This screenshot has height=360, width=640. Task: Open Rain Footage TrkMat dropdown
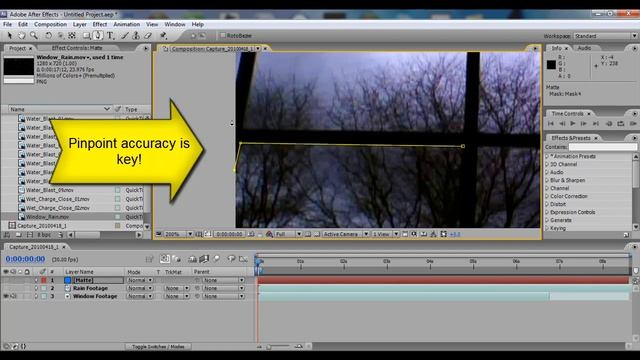tap(177, 288)
